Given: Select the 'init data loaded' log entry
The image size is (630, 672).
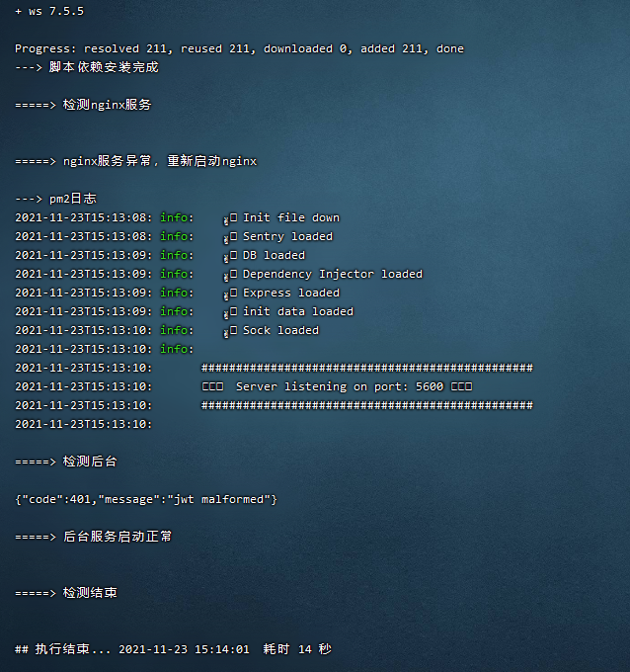Looking at the screenshot, I should pyautogui.click(x=298, y=311).
